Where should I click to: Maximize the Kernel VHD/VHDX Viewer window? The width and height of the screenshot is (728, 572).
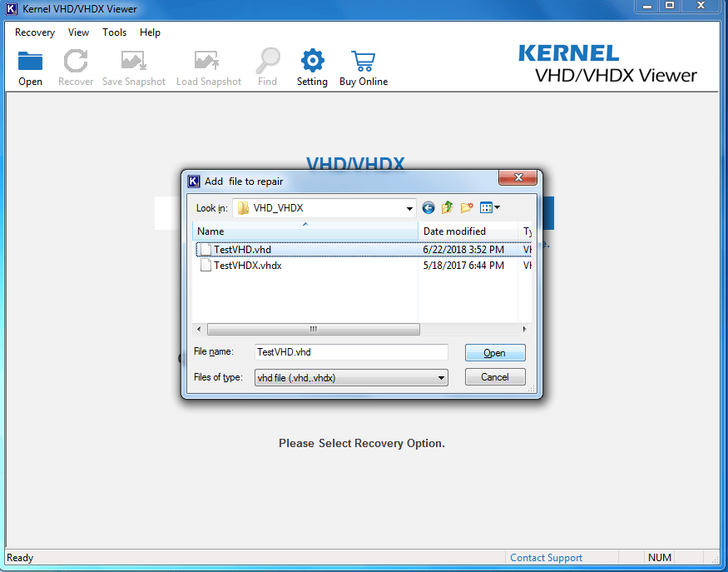(x=670, y=6)
